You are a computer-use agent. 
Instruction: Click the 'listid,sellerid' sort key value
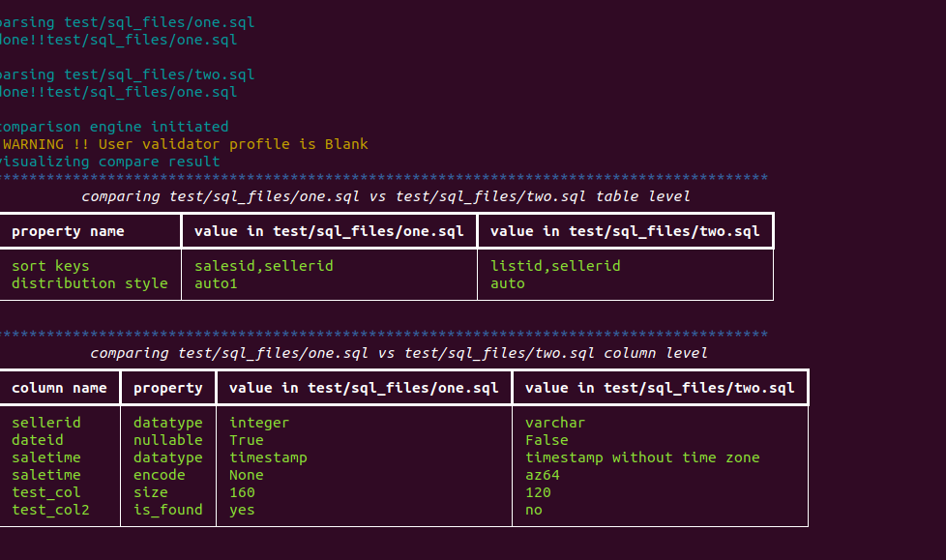(555, 266)
